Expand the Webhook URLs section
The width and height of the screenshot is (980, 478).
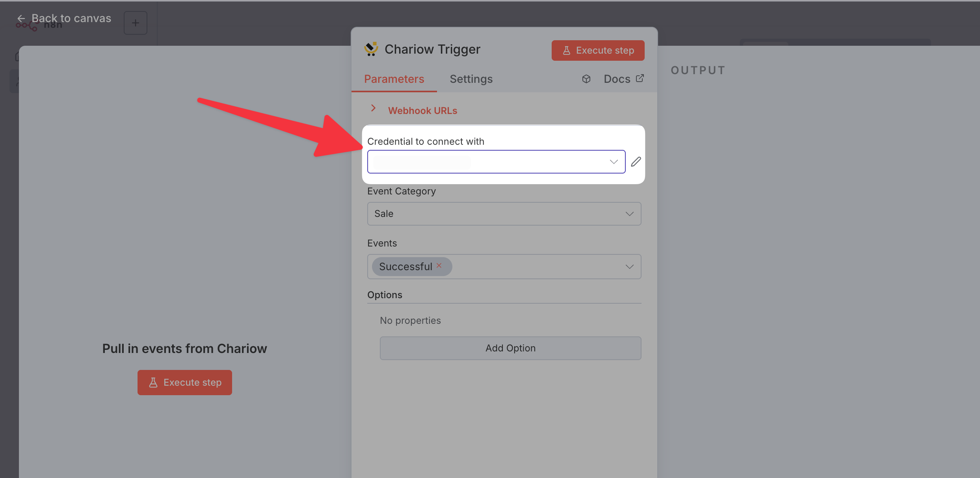tap(373, 108)
